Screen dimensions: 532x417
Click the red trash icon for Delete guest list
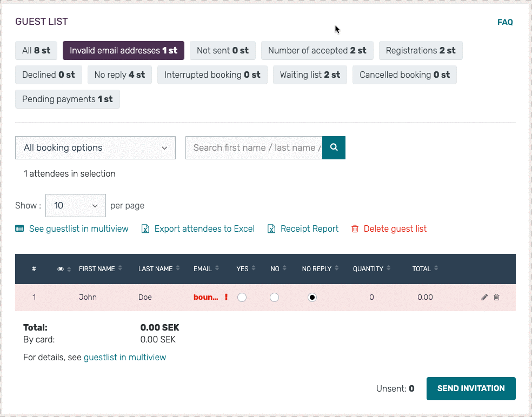(355, 229)
